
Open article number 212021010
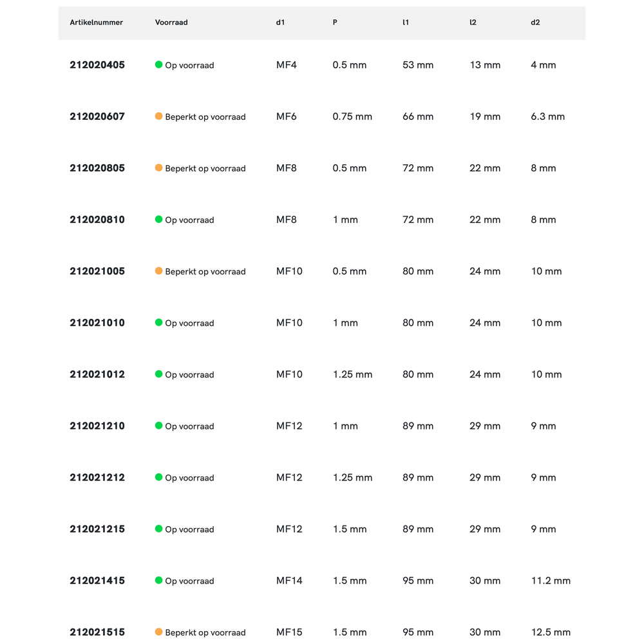(97, 323)
